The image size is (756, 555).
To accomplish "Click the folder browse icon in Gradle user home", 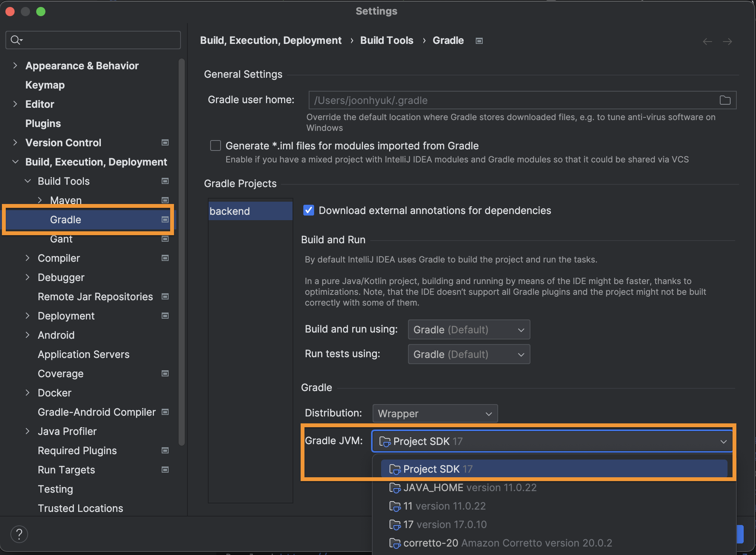I will [x=725, y=100].
